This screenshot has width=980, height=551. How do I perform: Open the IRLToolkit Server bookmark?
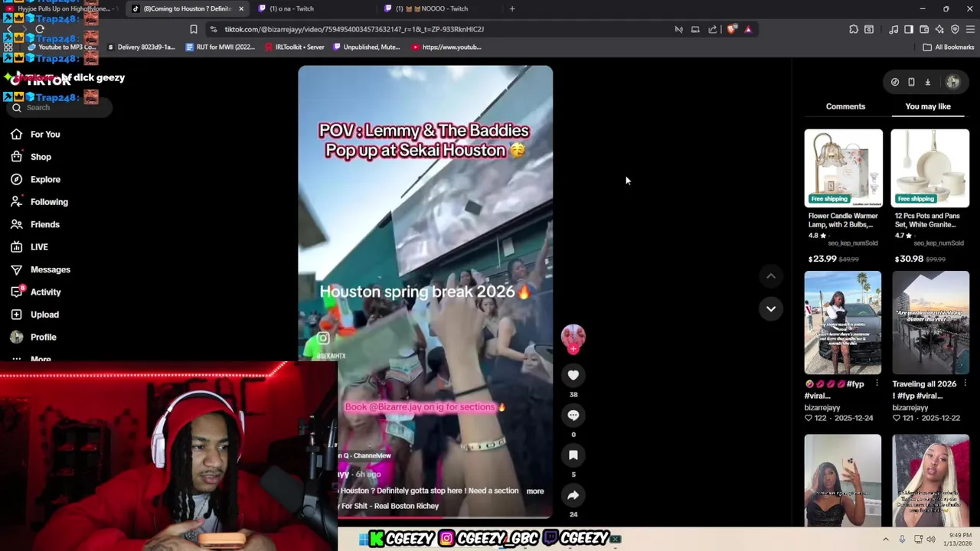coord(294,47)
